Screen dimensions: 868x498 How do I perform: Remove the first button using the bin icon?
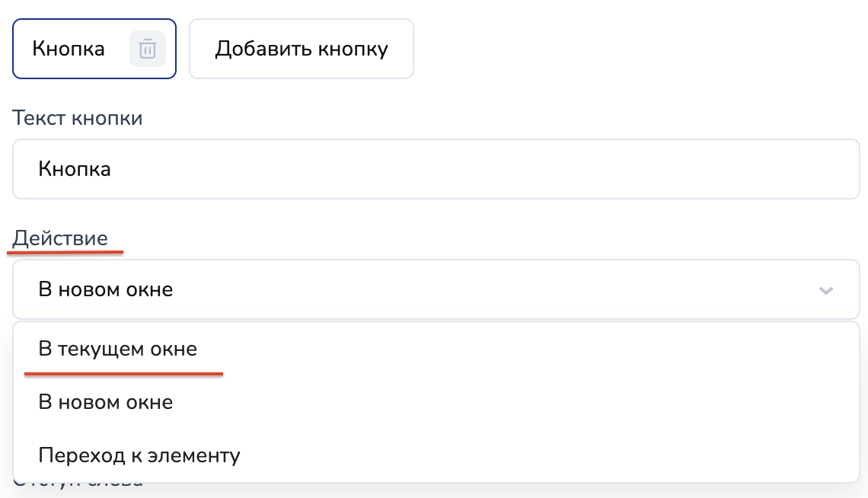pos(147,49)
